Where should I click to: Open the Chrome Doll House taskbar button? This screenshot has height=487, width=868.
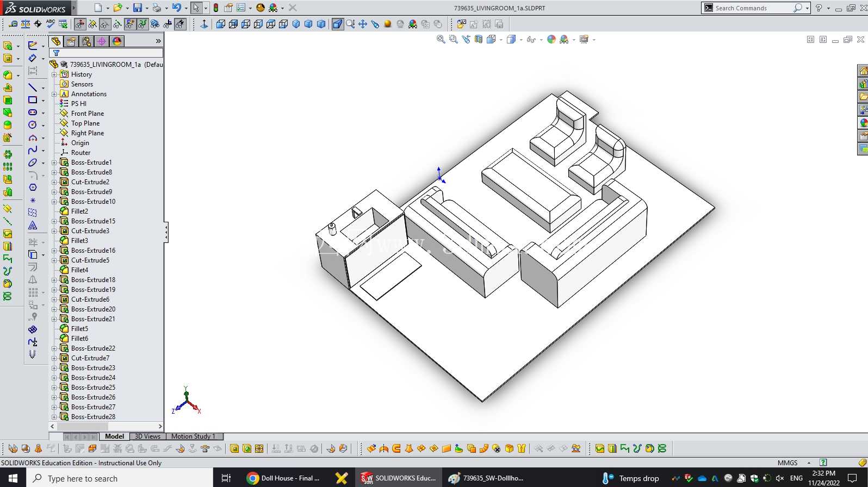283,478
